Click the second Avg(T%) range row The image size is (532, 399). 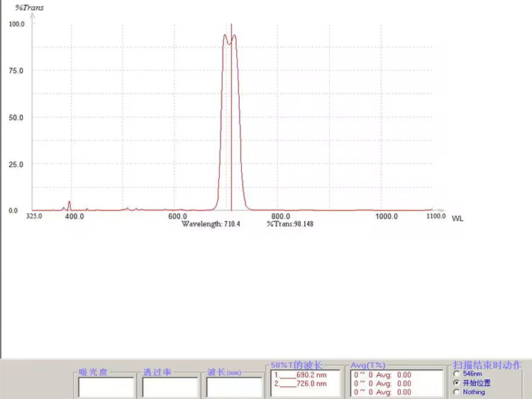point(382,383)
